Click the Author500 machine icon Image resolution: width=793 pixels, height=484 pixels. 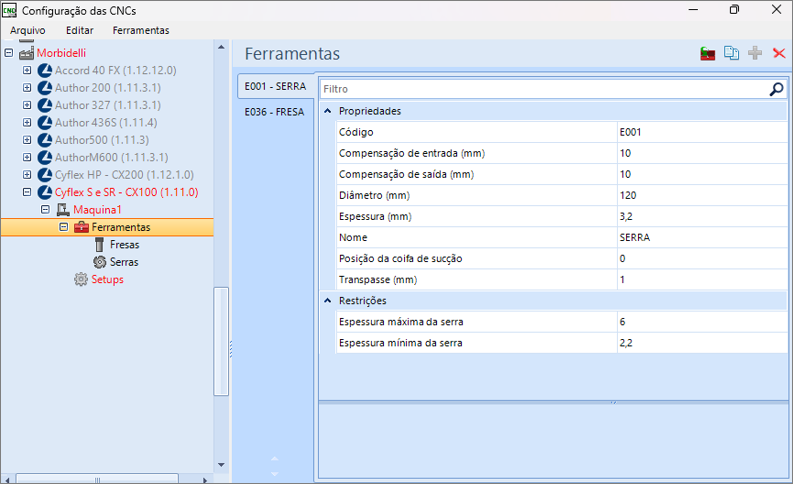click(x=45, y=140)
